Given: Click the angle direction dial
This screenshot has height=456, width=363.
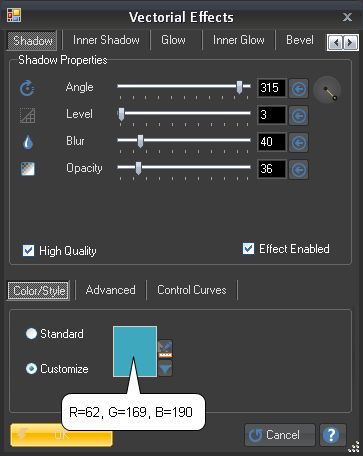Looking at the screenshot, I should [327, 90].
